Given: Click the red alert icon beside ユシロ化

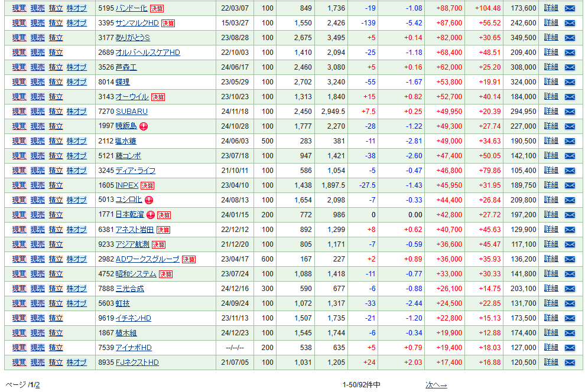Looking at the screenshot, I should click(149, 200).
